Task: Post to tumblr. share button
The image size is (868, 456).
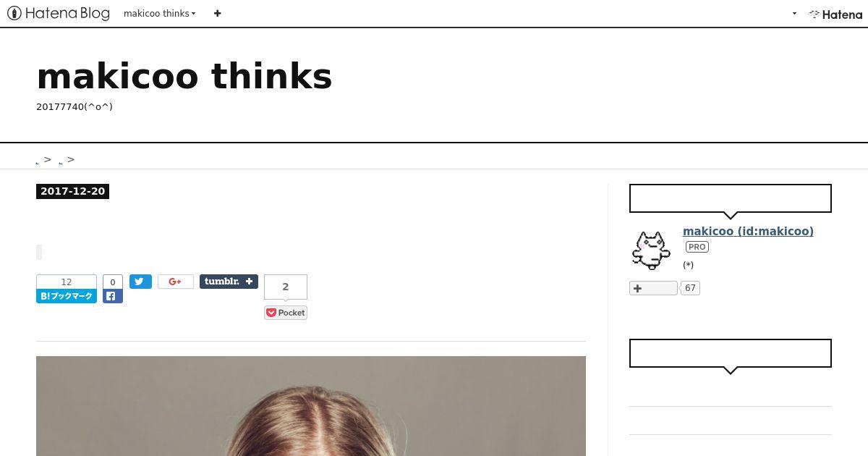Action: coord(229,282)
